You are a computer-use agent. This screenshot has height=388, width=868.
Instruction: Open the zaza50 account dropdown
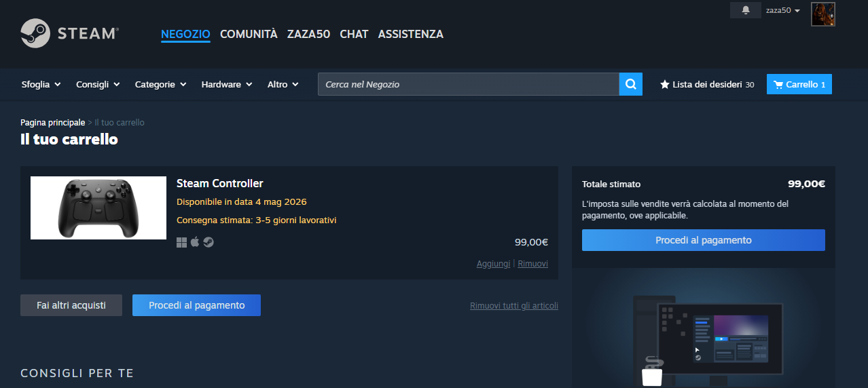click(x=783, y=10)
